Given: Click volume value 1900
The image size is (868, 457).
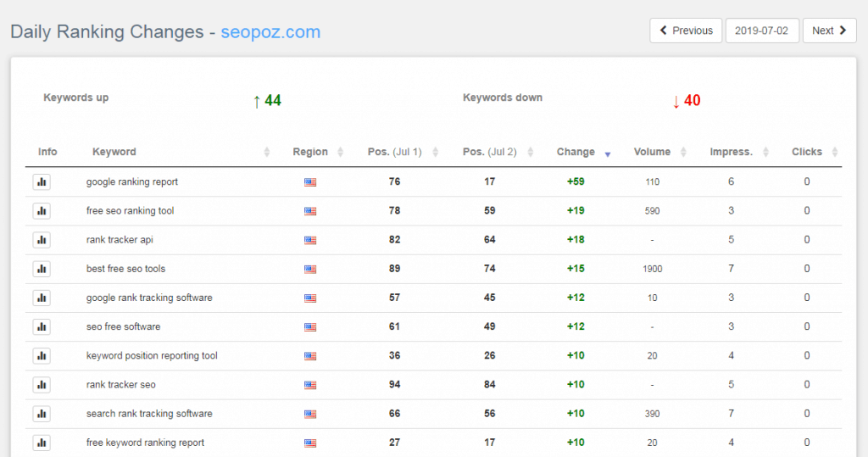Looking at the screenshot, I should 653,270.
